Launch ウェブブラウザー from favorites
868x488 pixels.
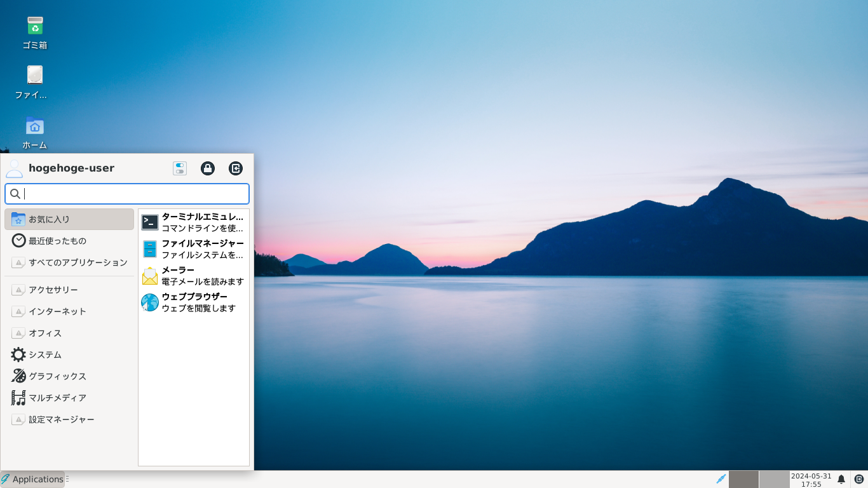(x=193, y=302)
